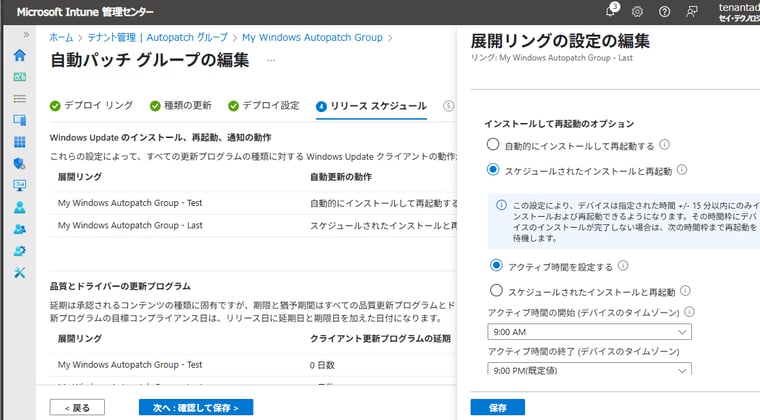Select My Windows Autopatch Group - Test in 品質とドライバー table
The image size is (760, 420).
pyautogui.click(x=130, y=365)
